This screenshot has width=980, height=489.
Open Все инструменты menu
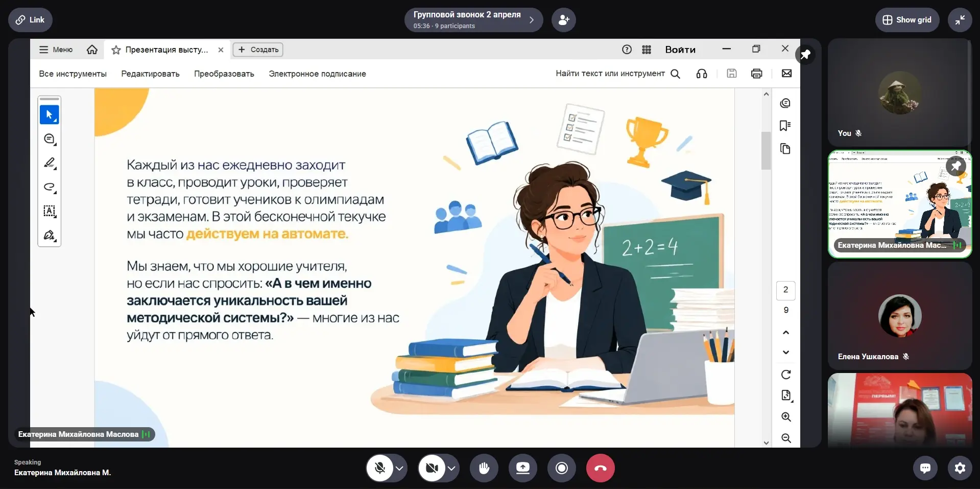pyautogui.click(x=73, y=74)
